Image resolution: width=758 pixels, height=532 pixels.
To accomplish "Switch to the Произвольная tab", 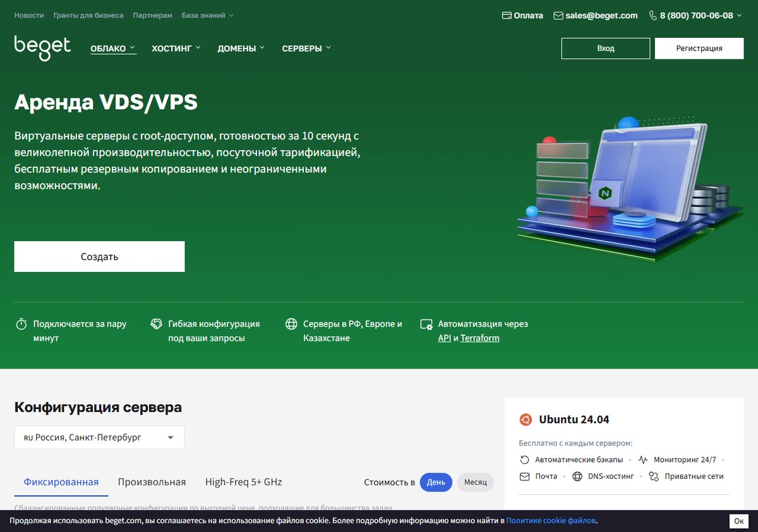I will (152, 482).
